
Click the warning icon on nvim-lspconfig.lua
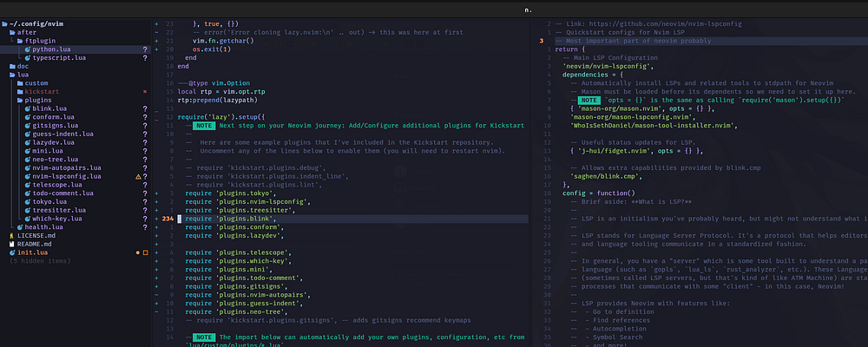pyautogui.click(x=138, y=176)
